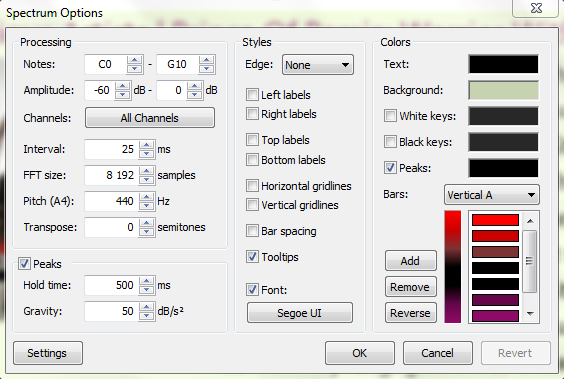The width and height of the screenshot is (564, 379).
Task: Increase Pitch (A4) using up spinner
Action: 146,197
